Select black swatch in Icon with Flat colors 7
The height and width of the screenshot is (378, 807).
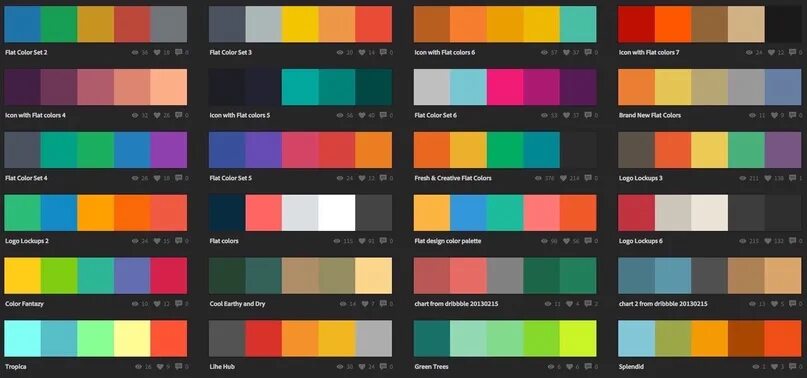[783, 24]
